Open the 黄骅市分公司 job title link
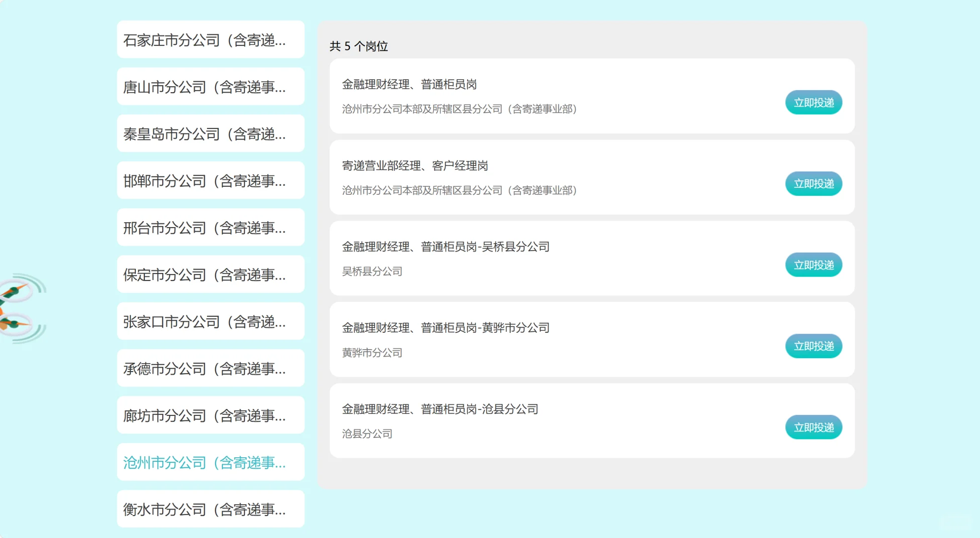Viewport: 980px width, 538px height. (x=445, y=328)
